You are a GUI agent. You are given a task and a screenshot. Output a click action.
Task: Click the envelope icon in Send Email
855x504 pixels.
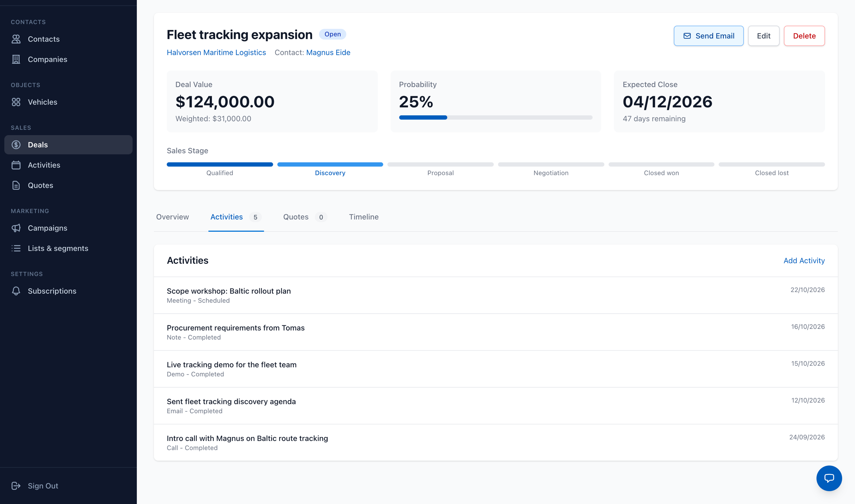coord(687,36)
